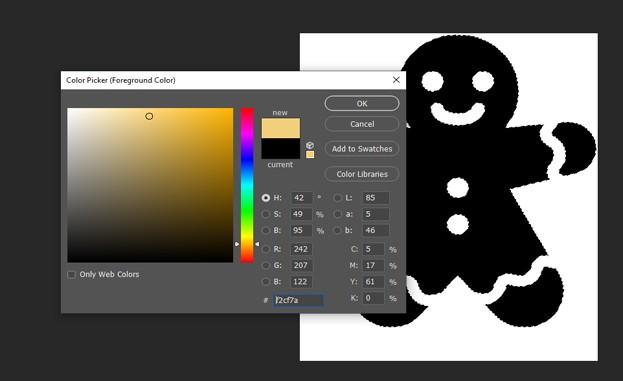Select the S saturation radio button
This screenshot has height=381, width=623.
coord(266,214)
